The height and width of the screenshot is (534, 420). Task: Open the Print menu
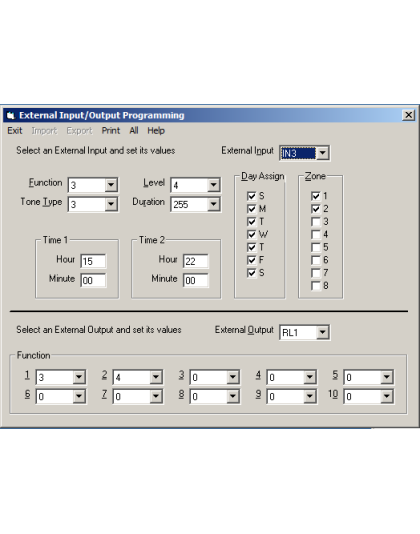[111, 130]
